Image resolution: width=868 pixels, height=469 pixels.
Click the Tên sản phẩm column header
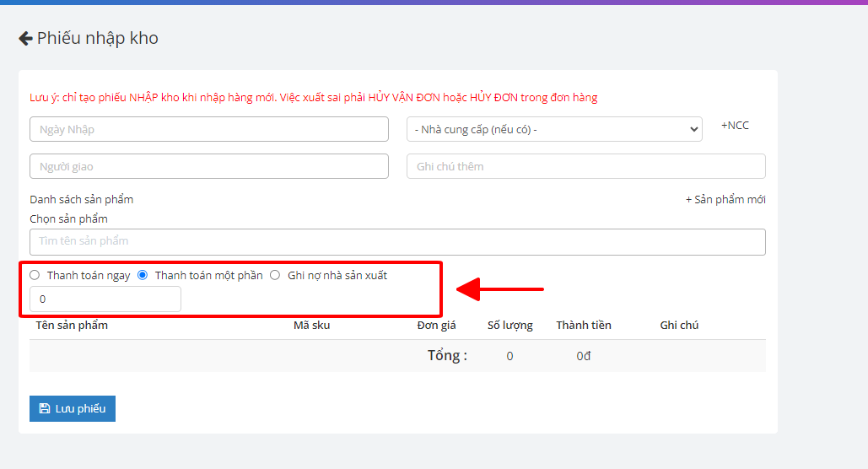pyautogui.click(x=72, y=326)
